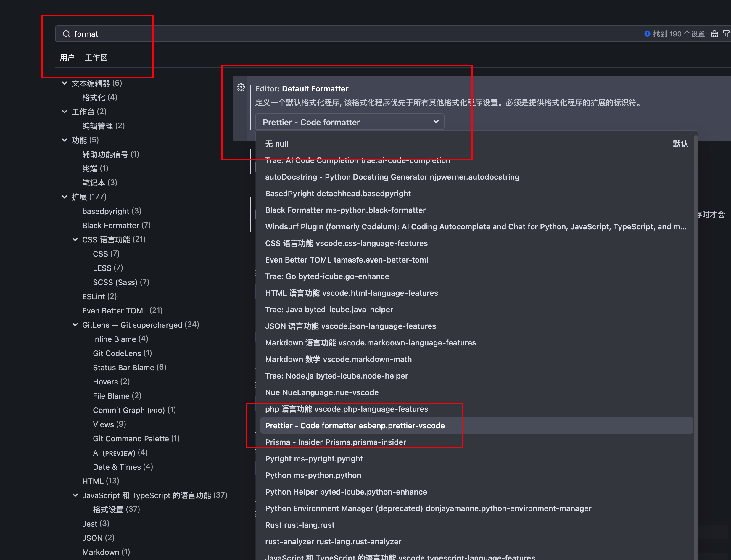Choose Black Formatter ms-python.black-formatter option
Viewport: 731px width, 560px height.
coord(477,210)
